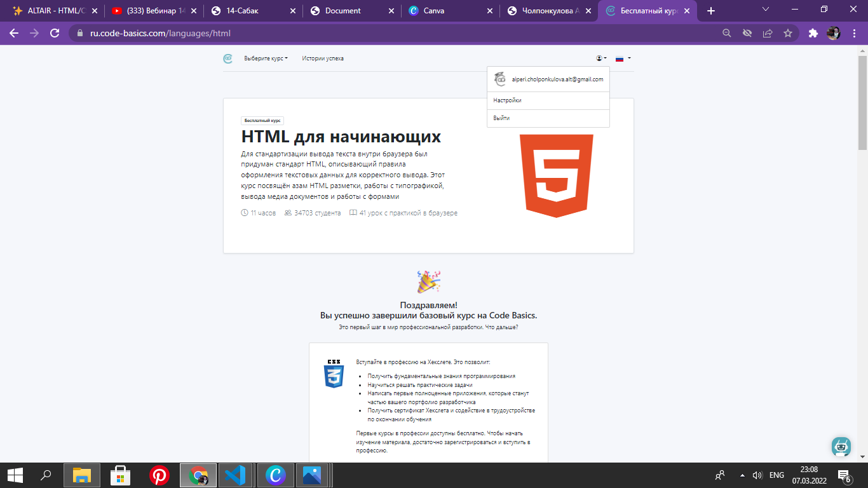Open the notification center icon
The image size is (868, 488).
844,475
